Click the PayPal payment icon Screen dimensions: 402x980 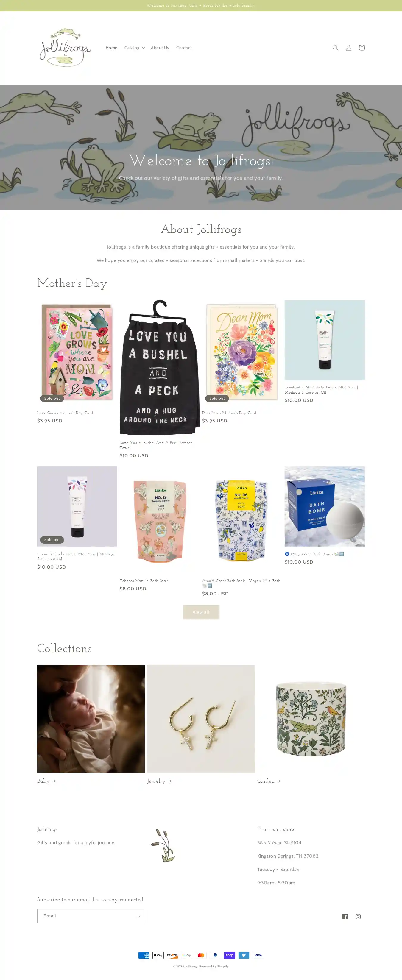(215, 955)
